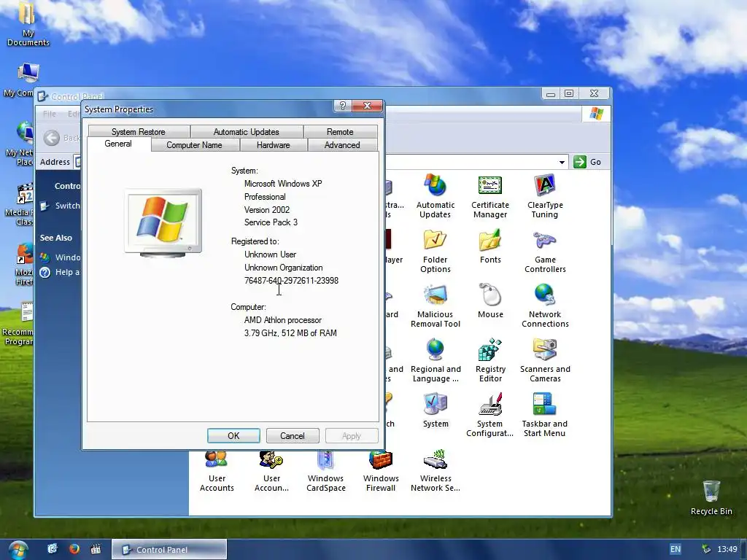Launch Firefox from quick launch bar
Viewport: 747px width, 560px height.
[74, 549]
